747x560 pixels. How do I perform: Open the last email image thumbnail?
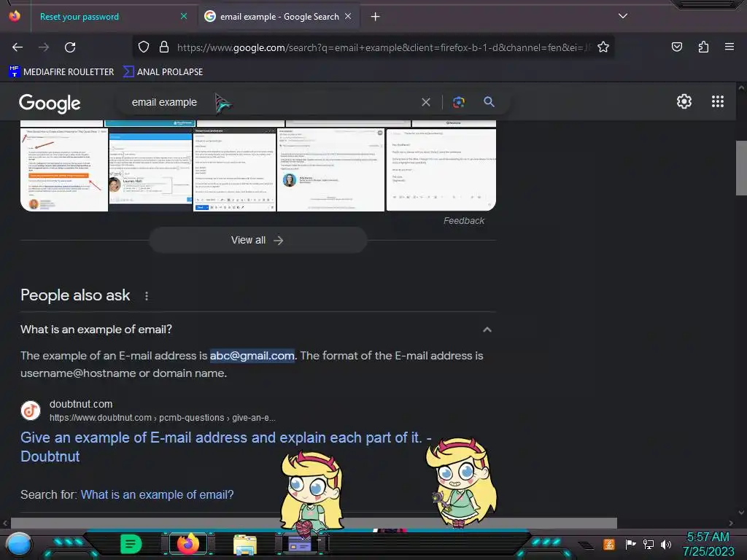(x=441, y=169)
